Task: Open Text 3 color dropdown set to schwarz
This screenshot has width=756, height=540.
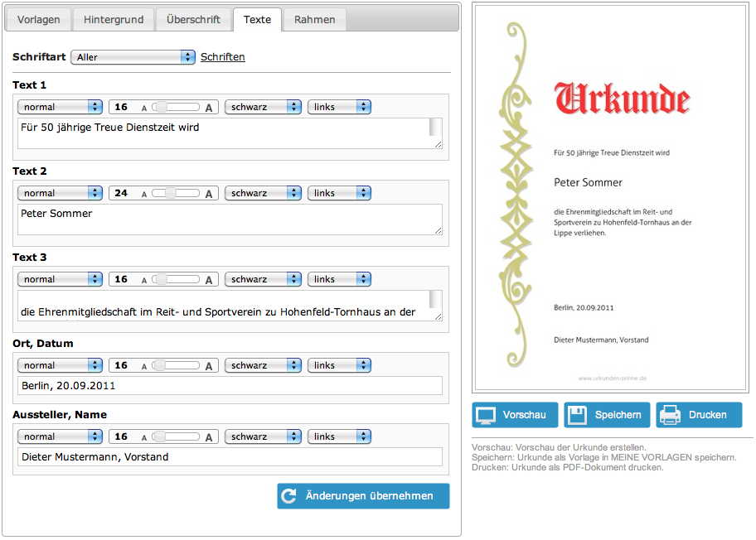Action: (x=263, y=279)
